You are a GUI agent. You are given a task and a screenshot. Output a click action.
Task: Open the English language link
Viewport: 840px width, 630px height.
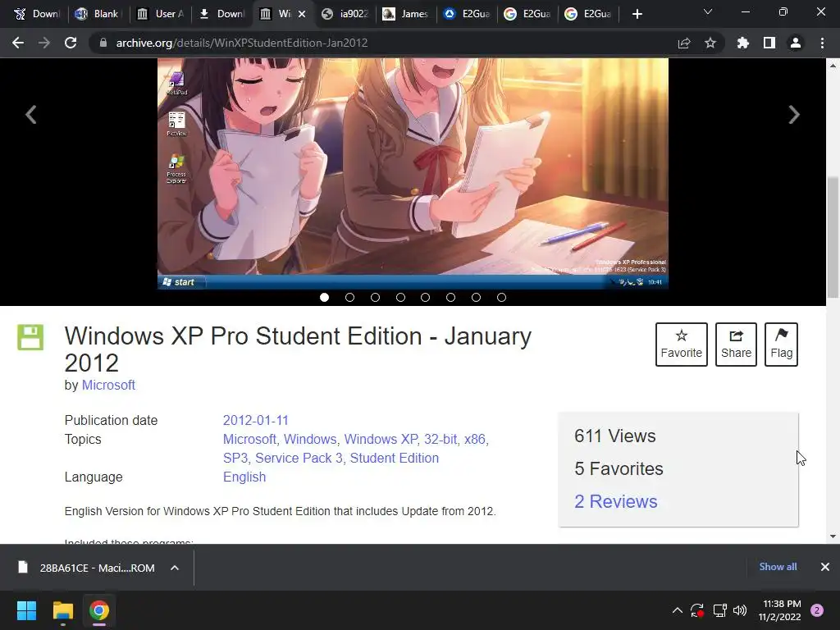(x=244, y=477)
